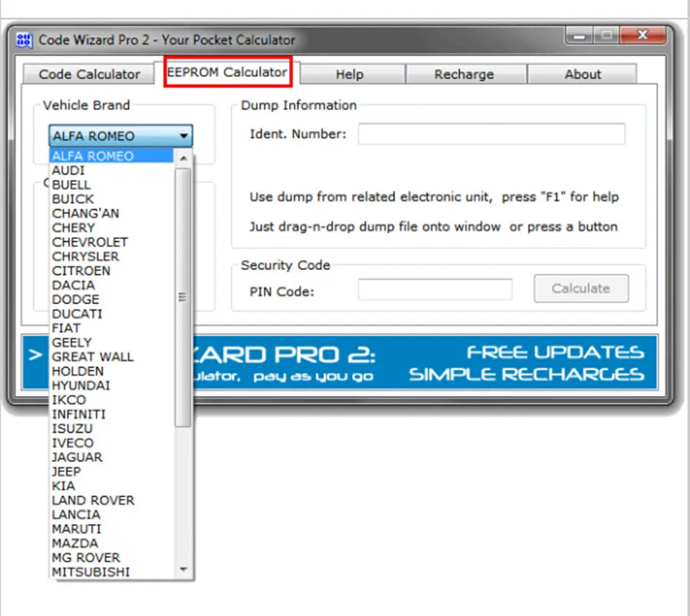Choose DACIA in the brand list

pos(111,285)
